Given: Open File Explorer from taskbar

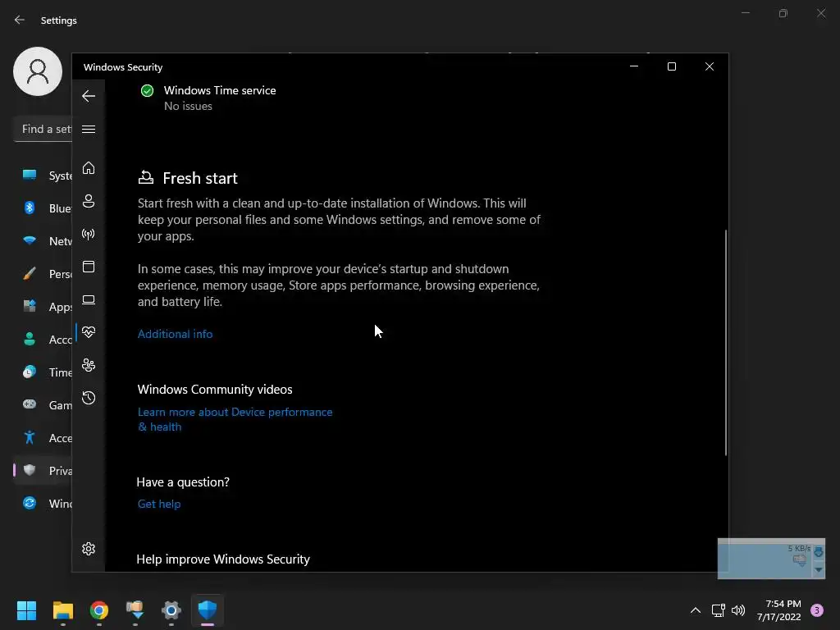Looking at the screenshot, I should coord(62,610).
